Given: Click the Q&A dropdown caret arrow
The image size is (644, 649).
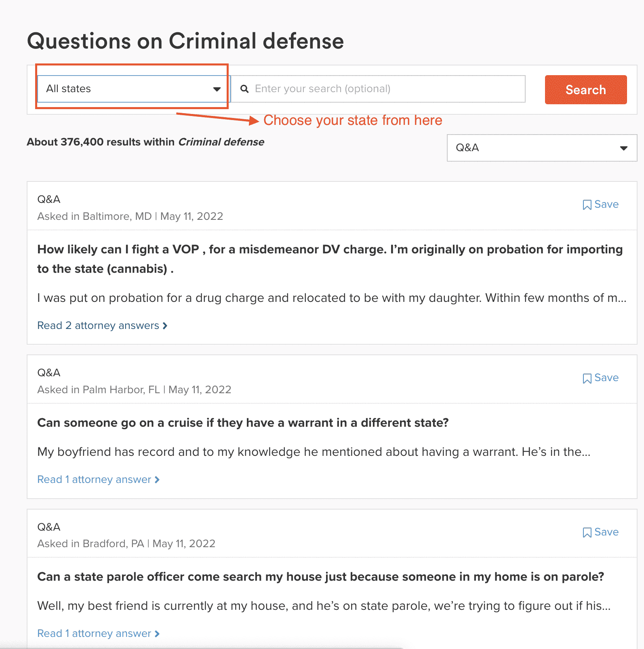Looking at the screenshot, I should click(624, 148).
